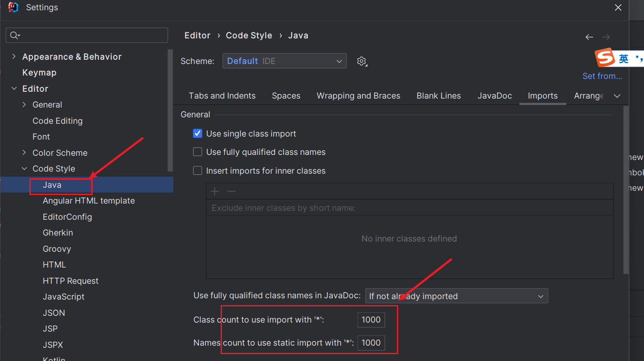Click the class count 1000 input field
644x361 pixels.
371,320
